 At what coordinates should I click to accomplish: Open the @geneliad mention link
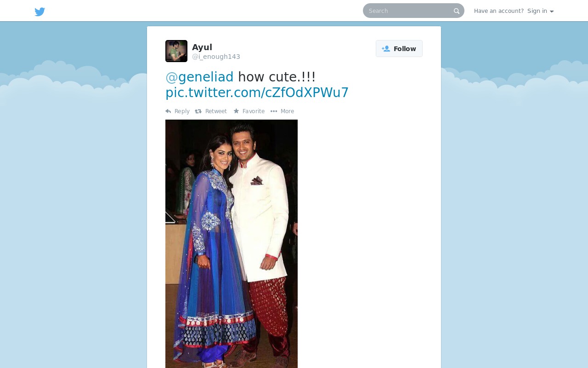pyautogui.click(x=199, y=77)
